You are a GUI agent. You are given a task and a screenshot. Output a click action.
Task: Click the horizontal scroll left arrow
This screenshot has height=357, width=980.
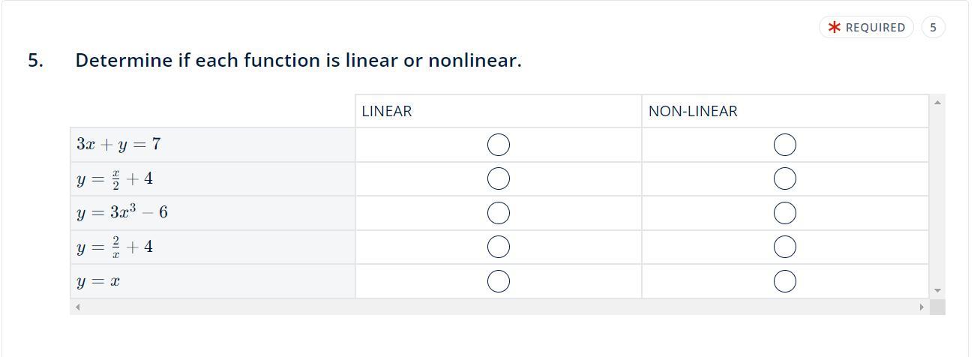(x=77, y=307)
